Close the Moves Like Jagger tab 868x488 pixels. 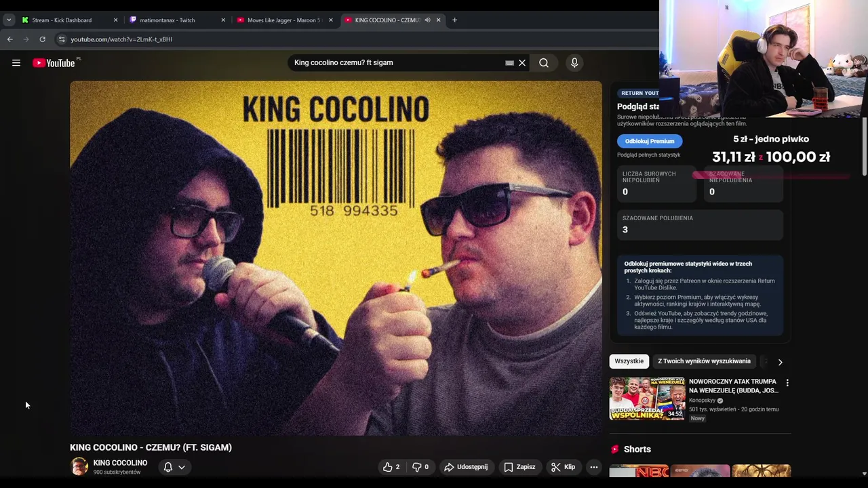331,20
